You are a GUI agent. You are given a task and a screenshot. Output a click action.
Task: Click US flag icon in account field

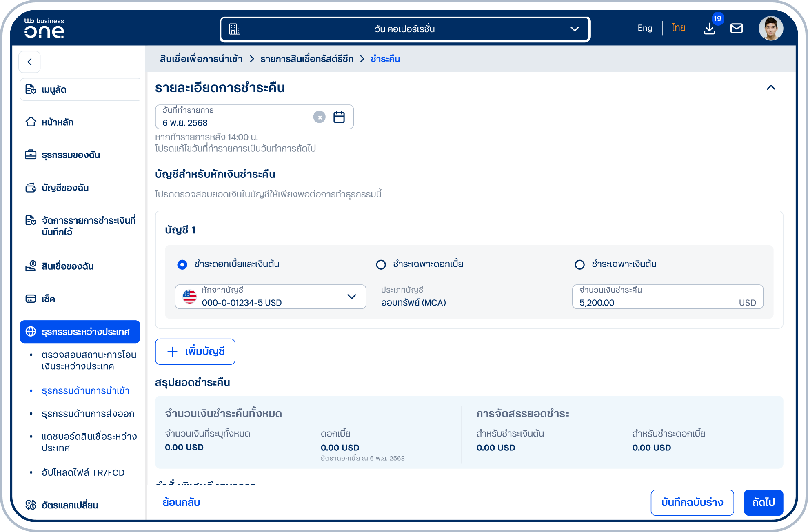(190, 297)
